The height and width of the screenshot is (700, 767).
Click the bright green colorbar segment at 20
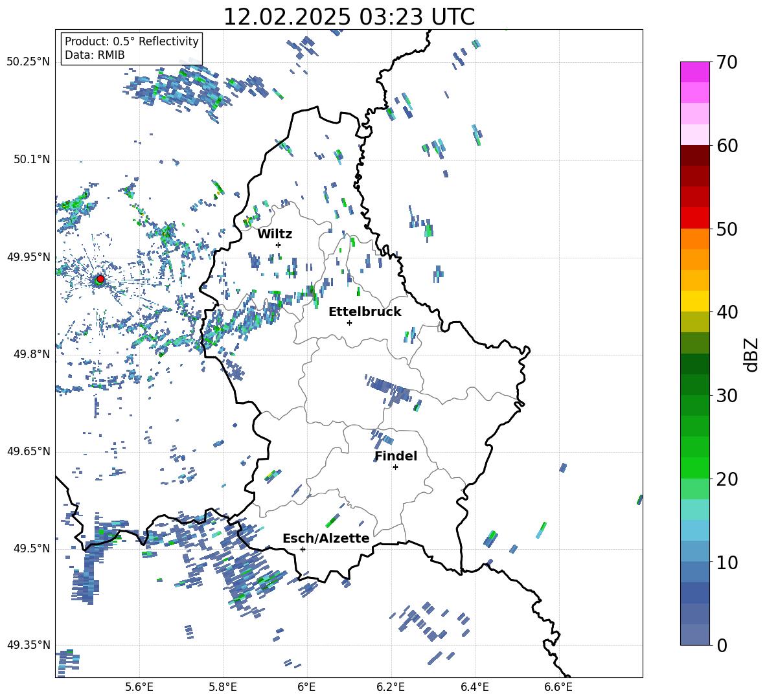(694, 468)
